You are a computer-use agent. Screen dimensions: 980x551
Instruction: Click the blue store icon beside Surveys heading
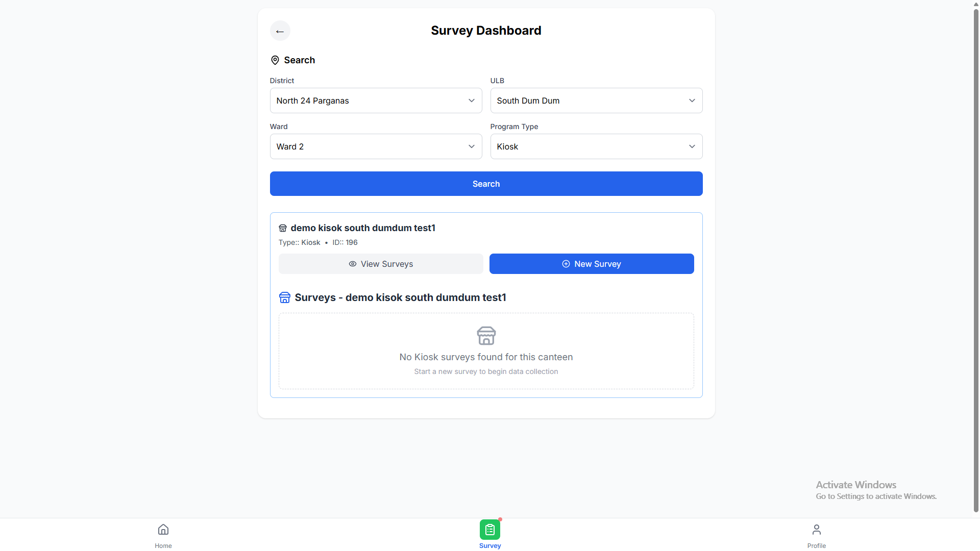pyautogui.click(x=285, y=297)
